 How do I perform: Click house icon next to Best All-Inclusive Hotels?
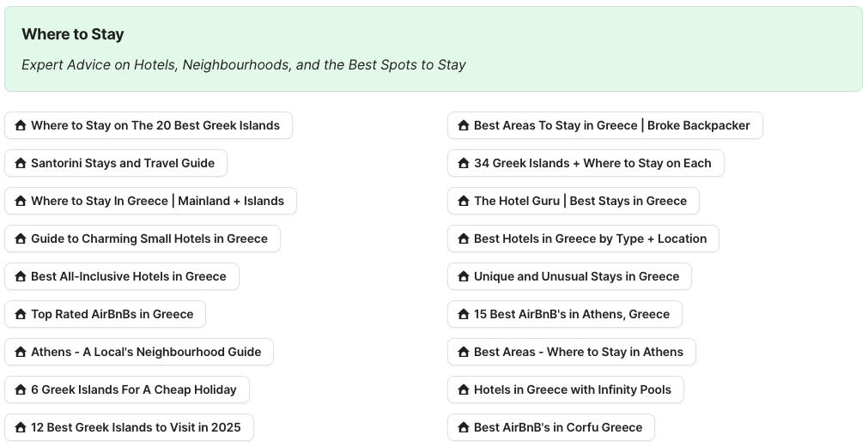tap(21, 276)
